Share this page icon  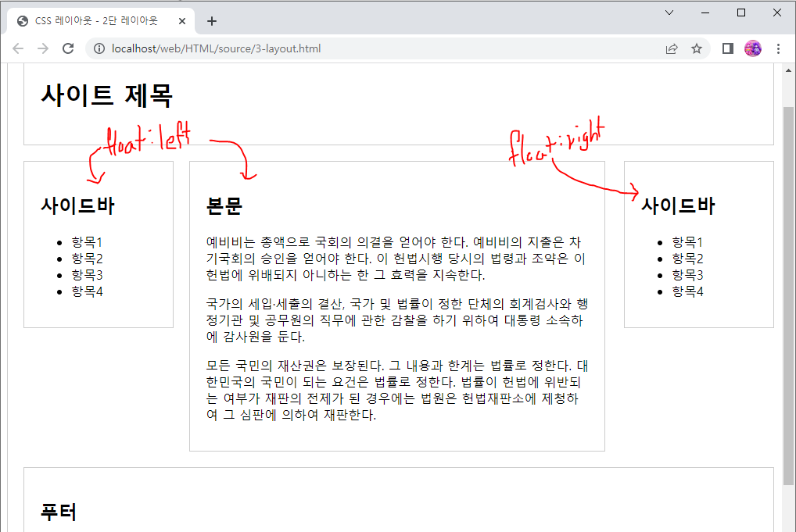[x=672, y=48]
